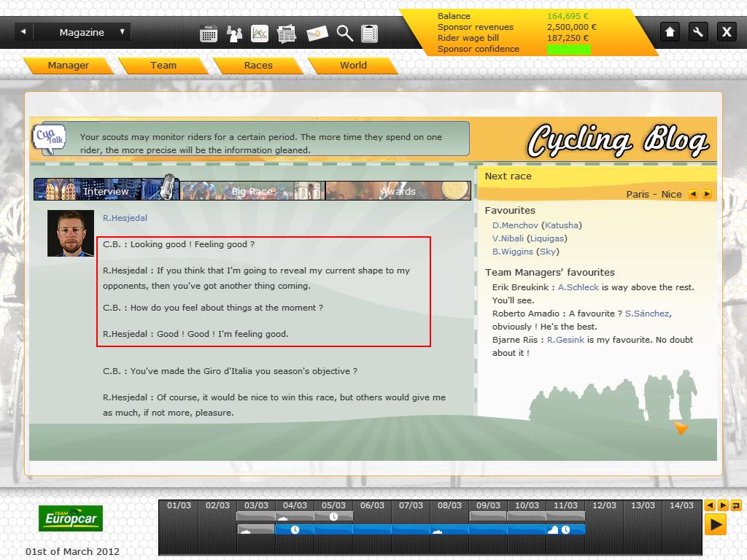Open the statistics chart icon
This screenshot has height=560, width=747.
(260, 34)
